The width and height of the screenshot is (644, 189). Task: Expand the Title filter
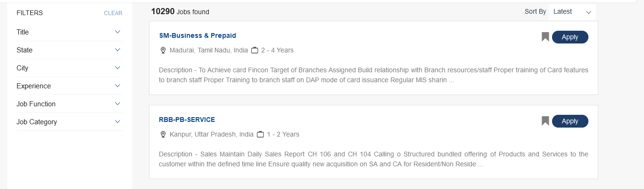[117, 32]
